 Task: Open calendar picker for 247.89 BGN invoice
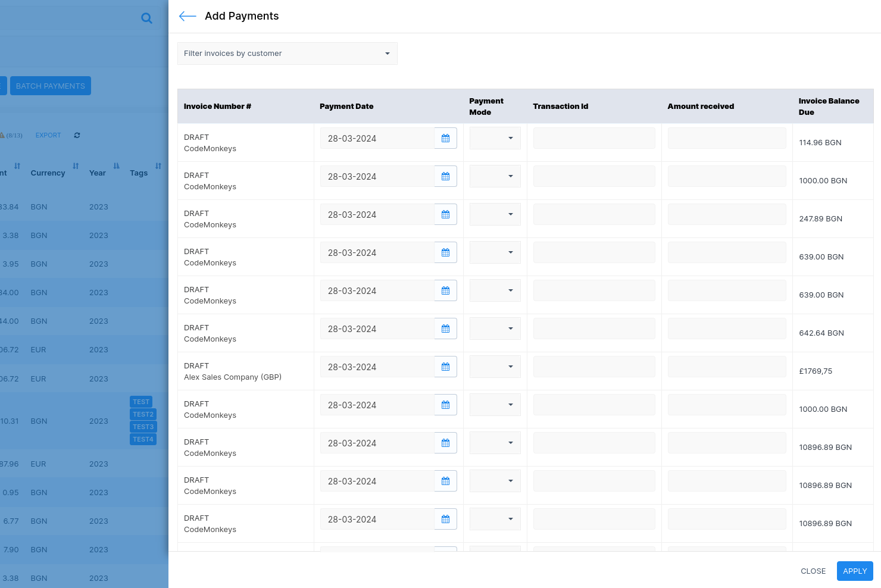[x=445, y=214]
